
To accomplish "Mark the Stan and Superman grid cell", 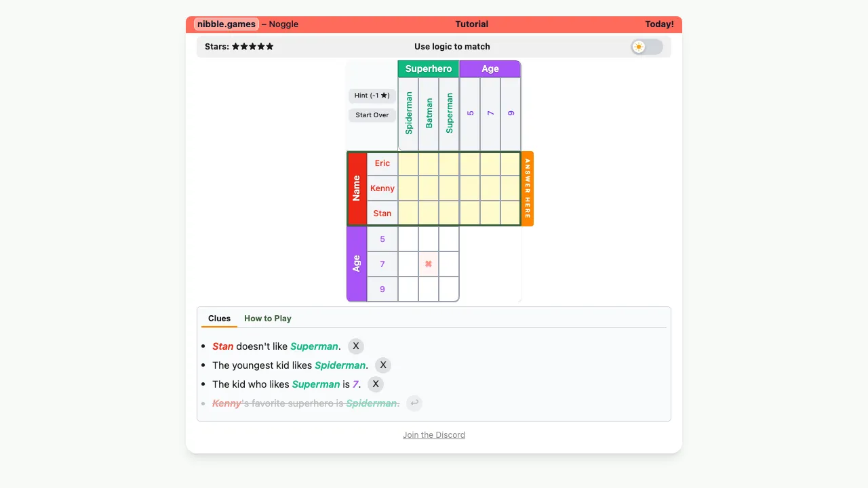I will (x=449, y=213).
